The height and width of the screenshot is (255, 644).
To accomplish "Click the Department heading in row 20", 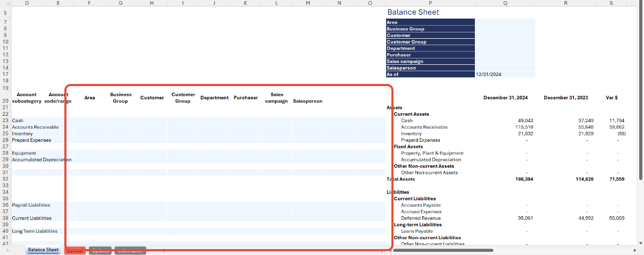I will pyautogui.click(x=214, y=98).
